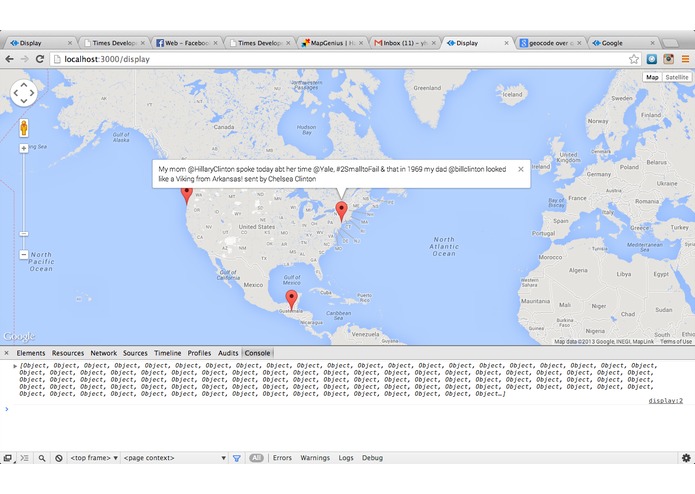The image size is (695, 494).
Task: Bookmark page with the star icon
Action: (x=634, y=59)
